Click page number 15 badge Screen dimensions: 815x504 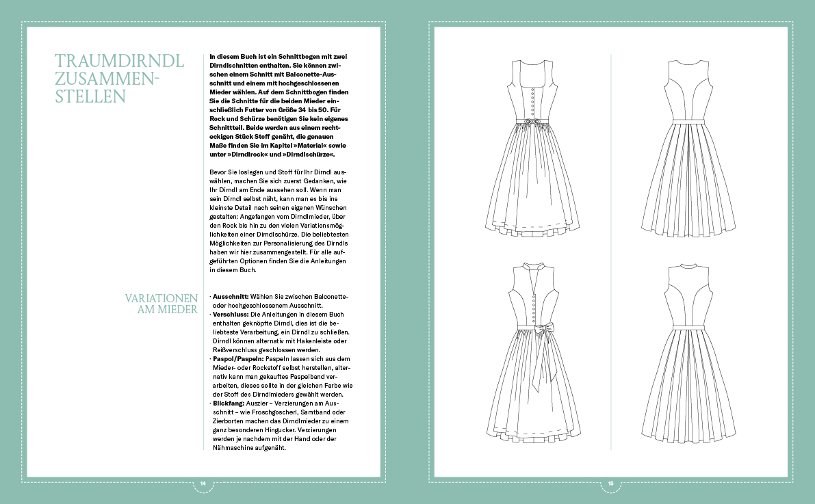pyautogui.click(x=610, y=483)
